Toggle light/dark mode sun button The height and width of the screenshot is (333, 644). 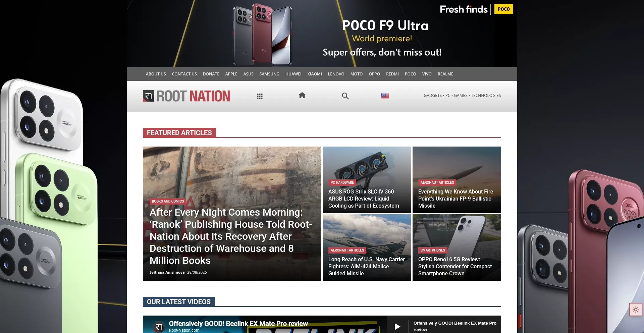[636, 310]
